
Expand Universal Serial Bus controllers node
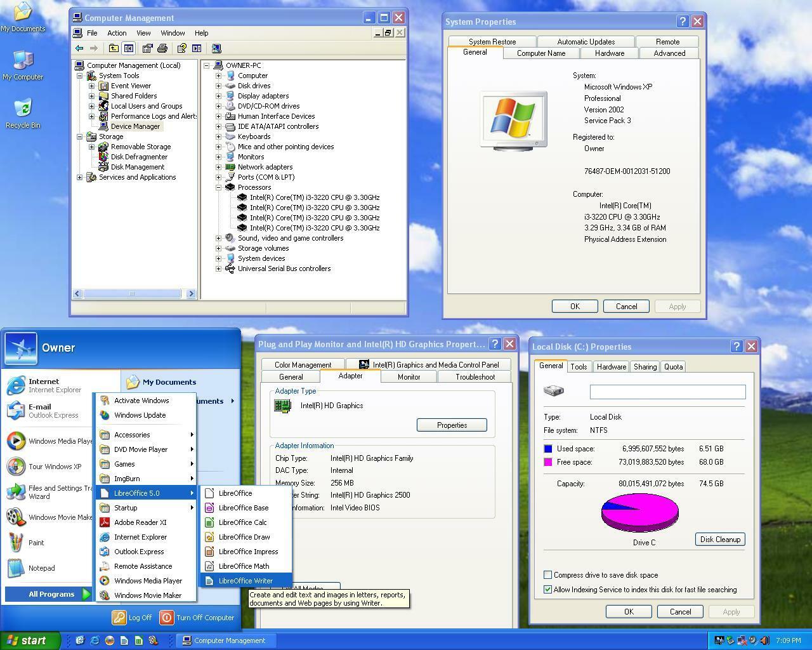[219, 269]
